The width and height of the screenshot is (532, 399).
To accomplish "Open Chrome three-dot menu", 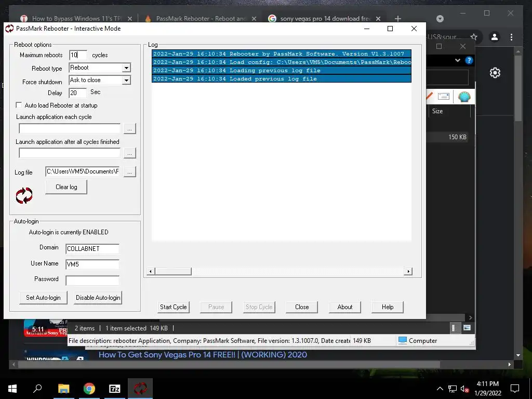I will pyautogui.click(x=511, y=37).
